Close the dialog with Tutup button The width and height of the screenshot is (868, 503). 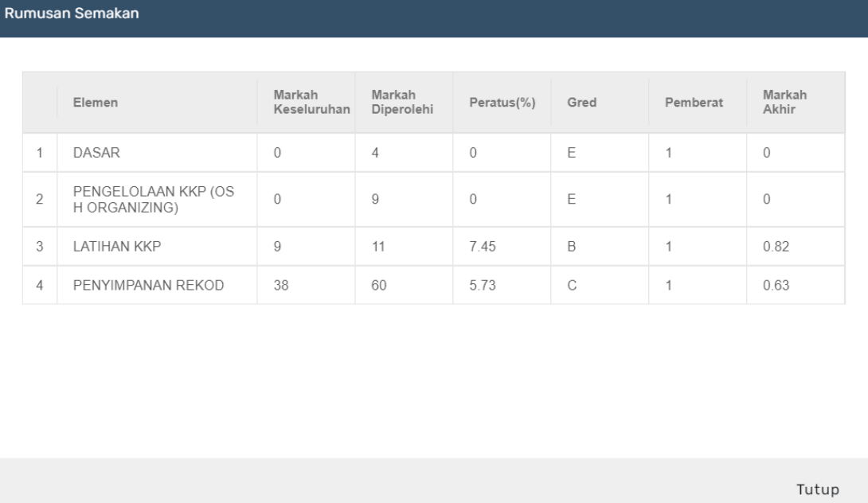click(x=818, y=489)
